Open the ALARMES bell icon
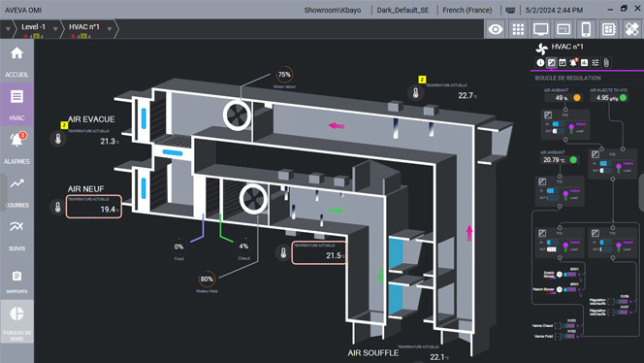The height and width of the screenshot is (363, 644). 16,140
